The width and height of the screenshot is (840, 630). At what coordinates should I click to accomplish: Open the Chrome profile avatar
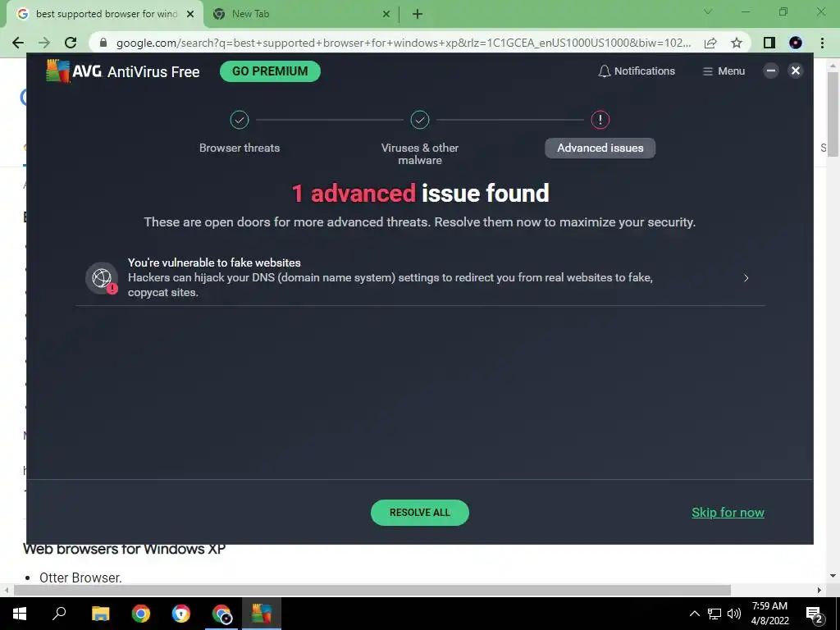click(796, 43)
